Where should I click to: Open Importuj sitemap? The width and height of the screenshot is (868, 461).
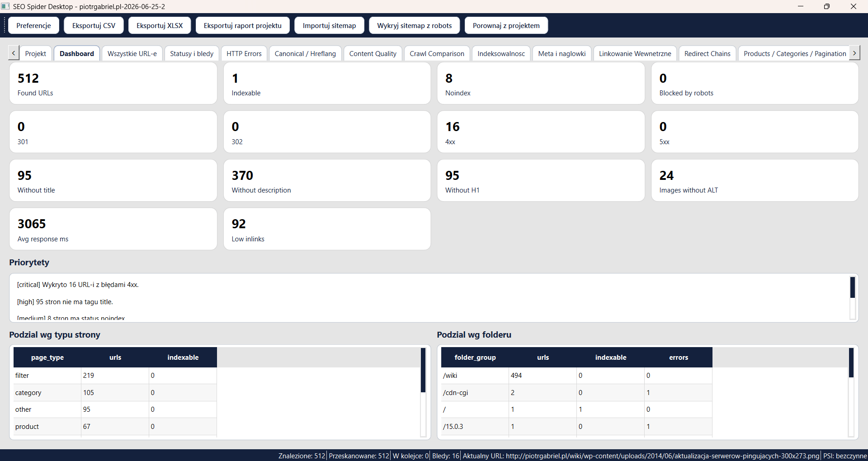(x=329, y=25)
